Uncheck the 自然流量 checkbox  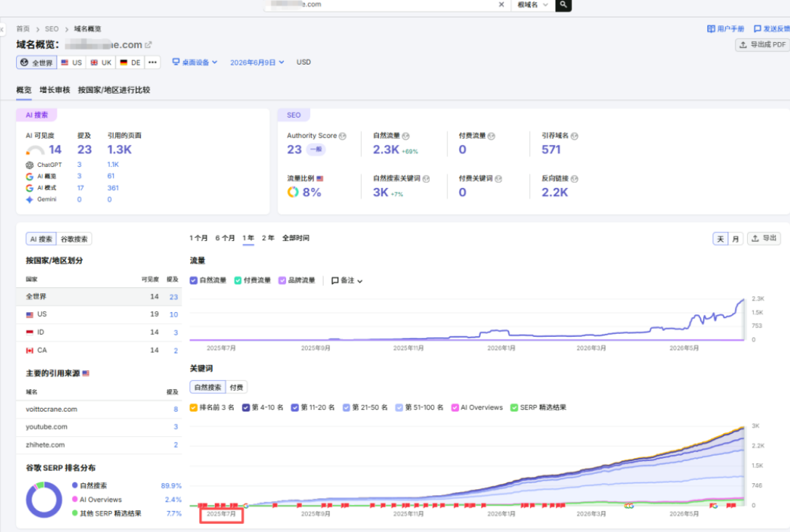193,281
